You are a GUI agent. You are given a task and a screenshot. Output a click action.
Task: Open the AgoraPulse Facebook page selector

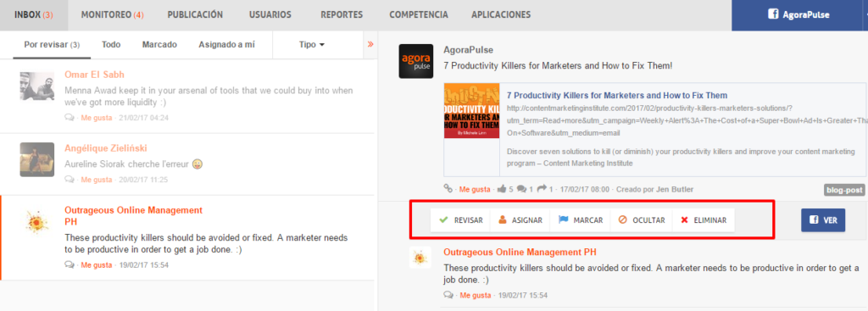click(798, 15)
